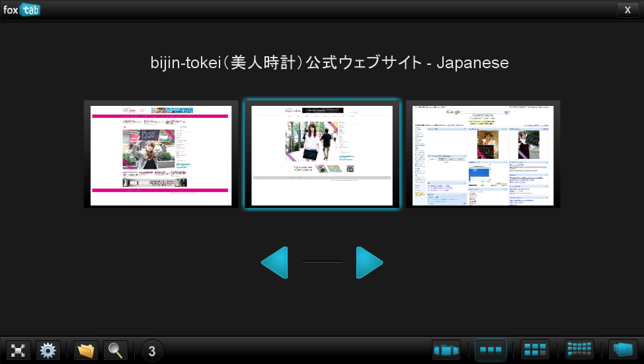The width and height of the screenshot is (644, 364).
Task: Close FoxTab with the X button
Action: (x=627, y=10)
